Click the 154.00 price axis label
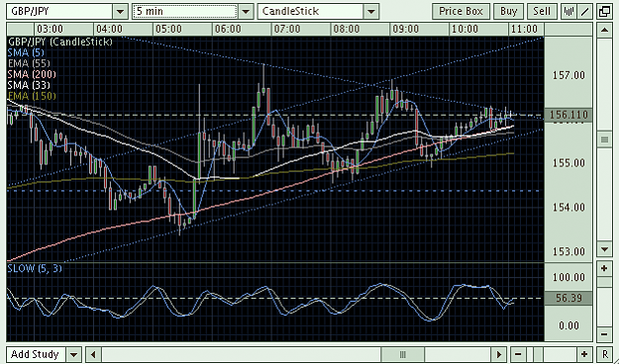Screen dimensions: 619x364 [x=568, y=207]
